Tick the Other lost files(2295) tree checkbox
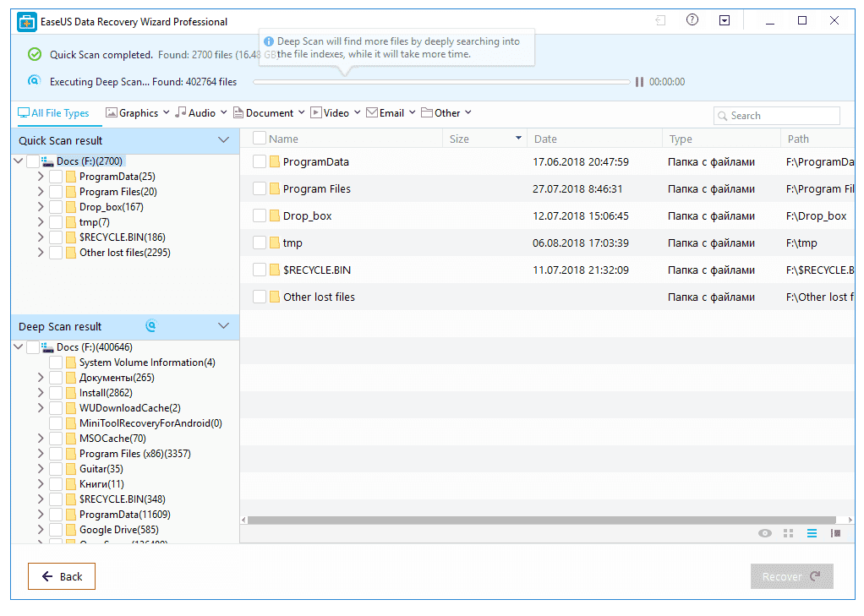The height and width of the screenshot is (616, 864). [56, 253]
